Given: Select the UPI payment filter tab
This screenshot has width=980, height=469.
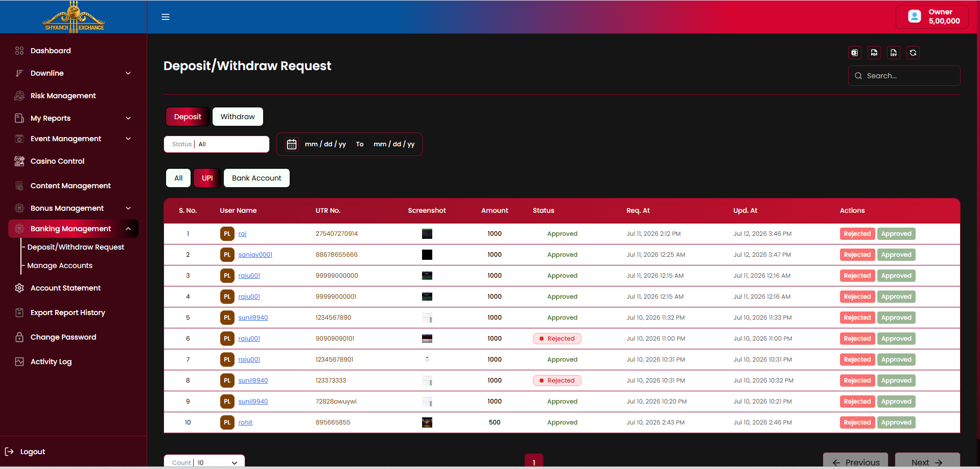Looking at the screenshot, I should (x=207, y=178).
